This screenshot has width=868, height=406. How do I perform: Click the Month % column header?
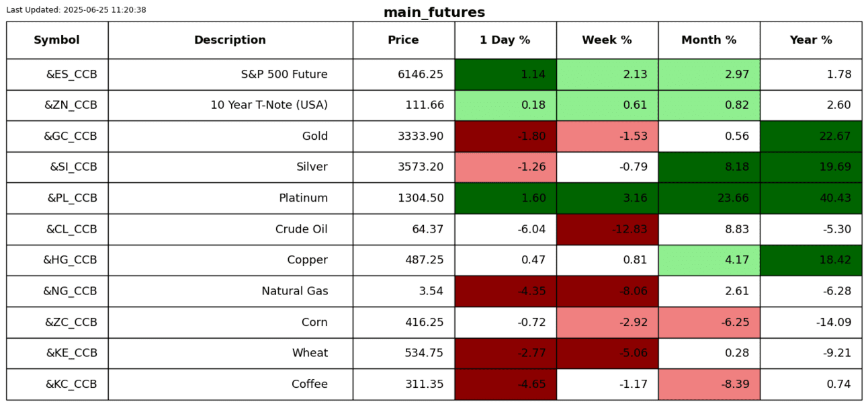[709, 40]
